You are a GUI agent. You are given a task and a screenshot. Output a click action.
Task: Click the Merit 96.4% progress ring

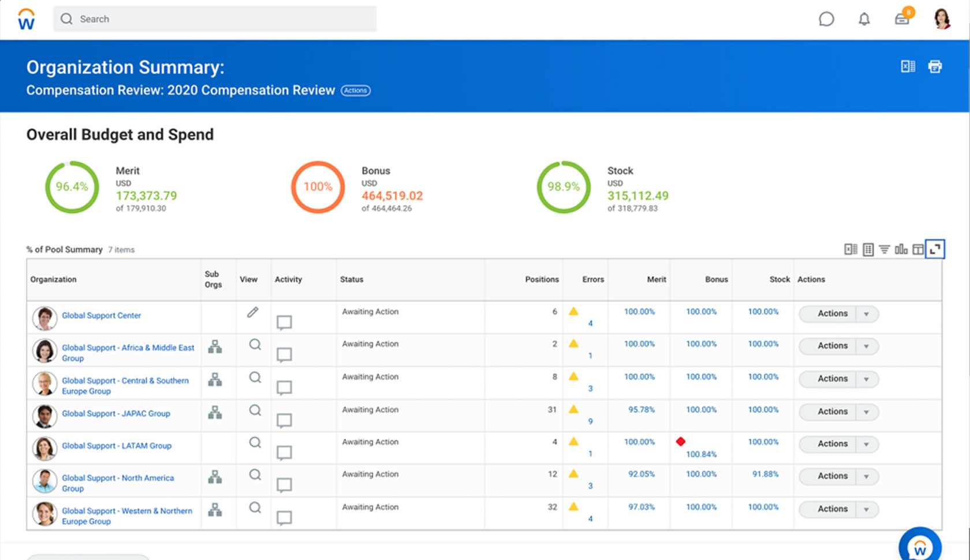click(x=72, y=187)
